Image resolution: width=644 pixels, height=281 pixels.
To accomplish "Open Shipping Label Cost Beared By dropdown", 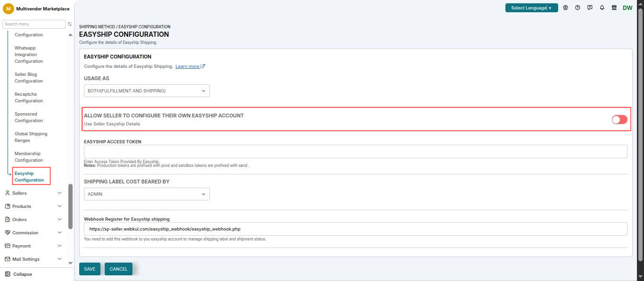I will tap(147, 194).
